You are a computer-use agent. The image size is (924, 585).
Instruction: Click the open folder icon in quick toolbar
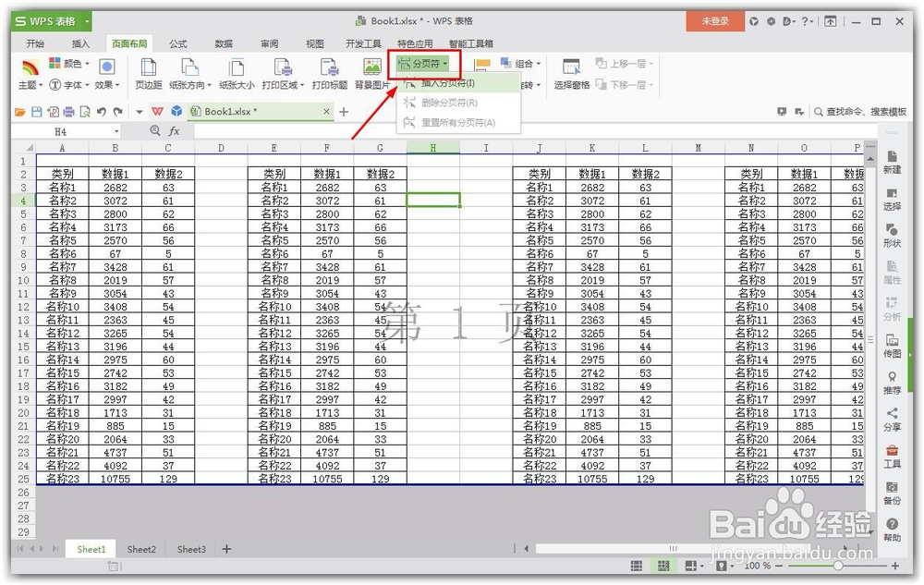point(20,111)
